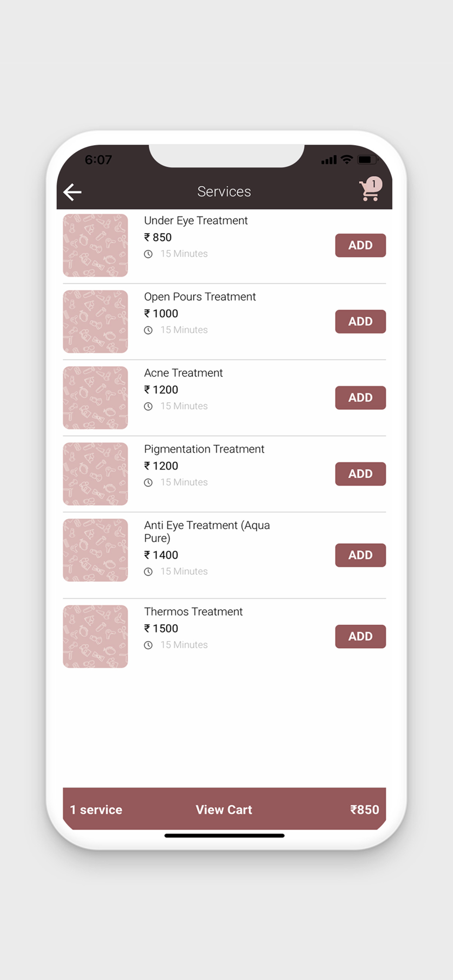This screenshot has height=980, width=453.
Task: Tap the clock icon under Thermos Treatment
Action: [148, 645]
